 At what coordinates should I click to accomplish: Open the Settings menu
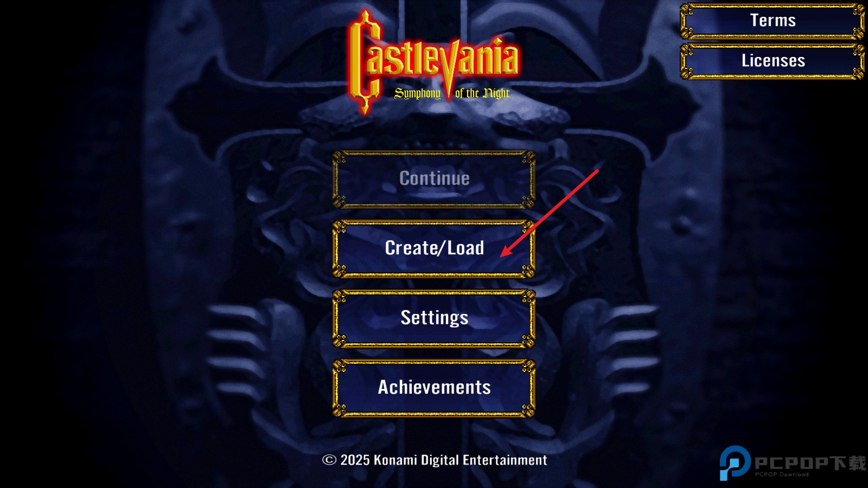[x=434, y=318]
